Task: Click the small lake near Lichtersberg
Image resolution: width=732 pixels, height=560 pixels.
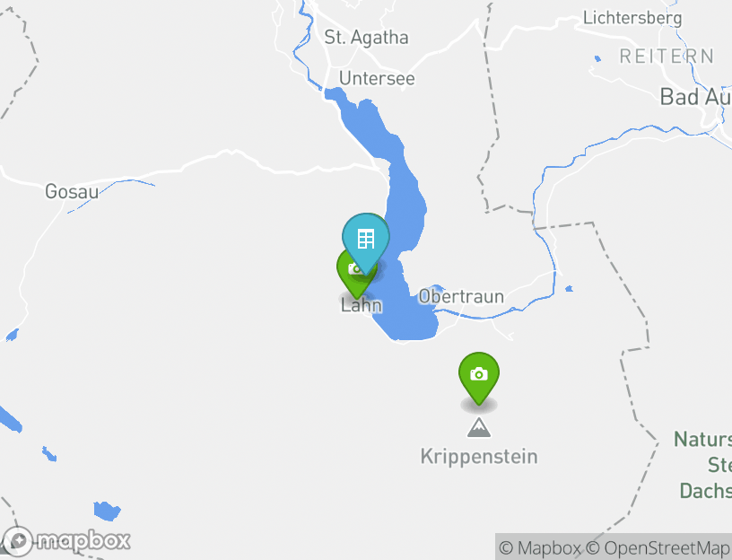Action: pos(597,58)
